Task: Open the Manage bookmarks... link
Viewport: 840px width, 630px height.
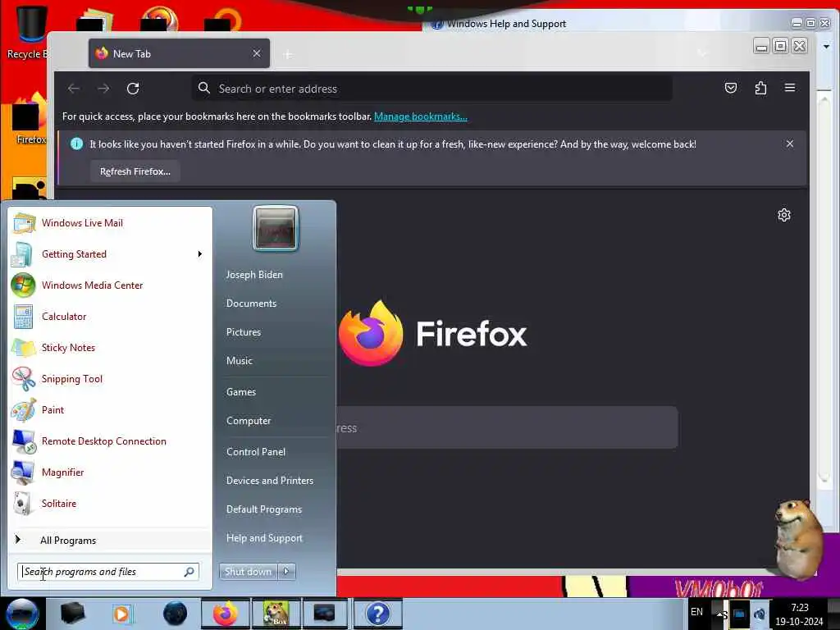Action: 421,116
